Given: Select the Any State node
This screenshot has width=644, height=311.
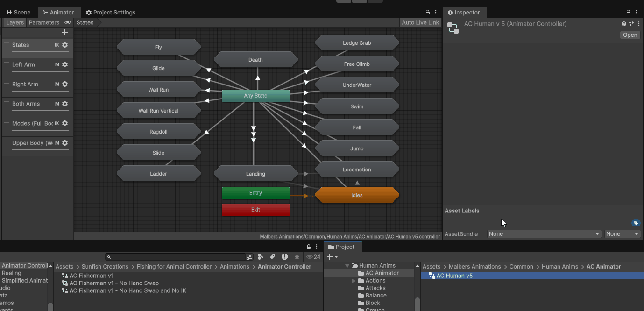Looking at the screenshot, I should pos(255,96).
